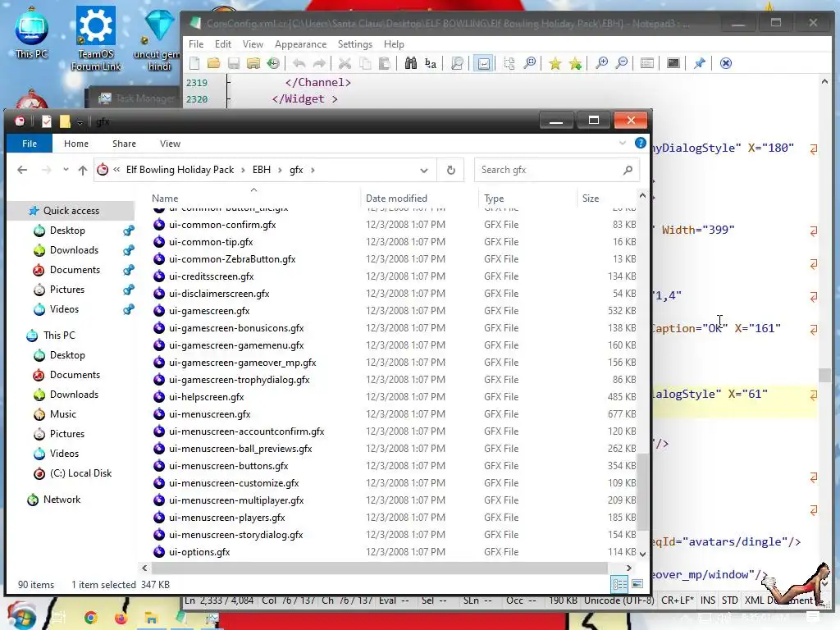840x630 pixels.
Task: Click the Notepad3 paste clipboard icon
Action: [x=385, y=63]
